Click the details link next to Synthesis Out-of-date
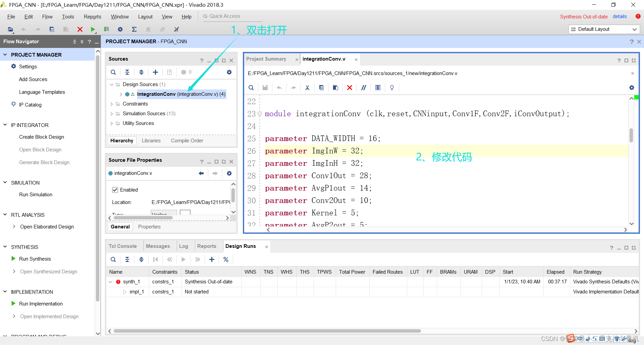Viewport: 644px width, 345px height. [x=620, y=16]
